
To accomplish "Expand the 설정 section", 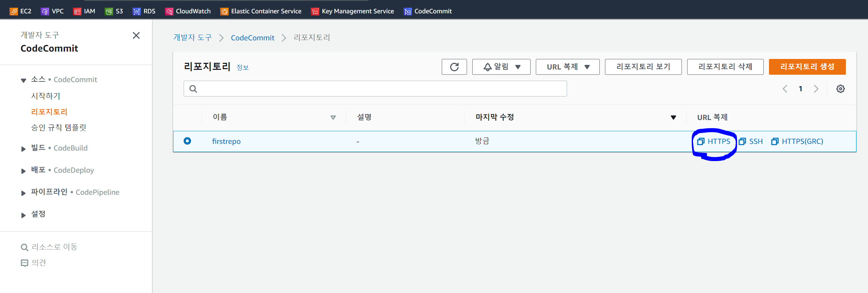I will [x=24, y=215].
